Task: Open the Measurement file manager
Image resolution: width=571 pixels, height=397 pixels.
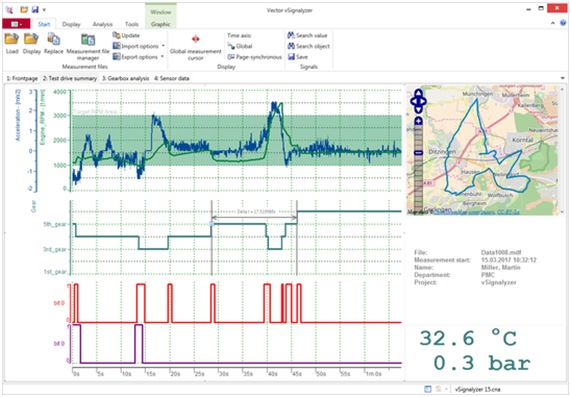Action: point(88,39)
